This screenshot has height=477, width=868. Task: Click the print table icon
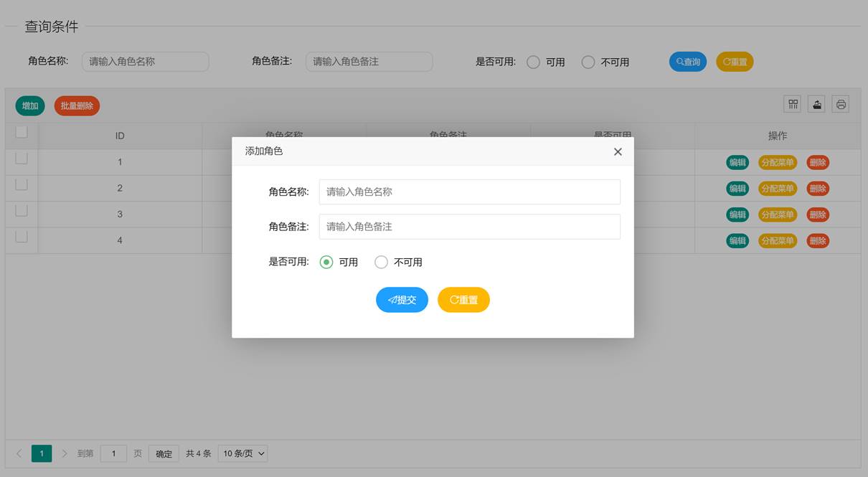841,105
